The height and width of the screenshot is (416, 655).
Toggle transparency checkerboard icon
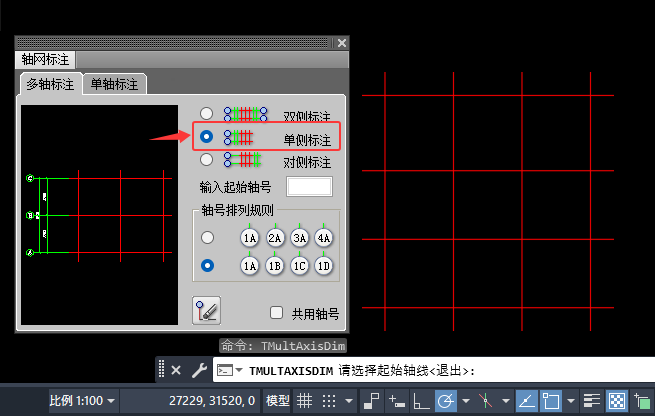[617, 401]
